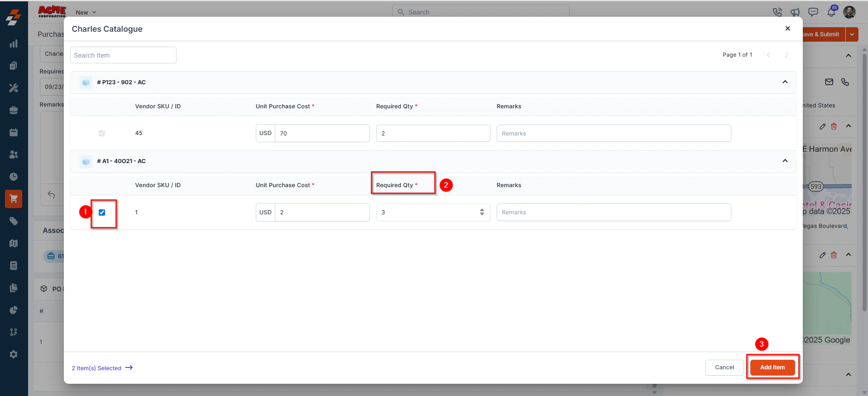This screenshot has width=868, height=396.
Task: Click the 'Page 1 of 1' text
Action: 737,55
